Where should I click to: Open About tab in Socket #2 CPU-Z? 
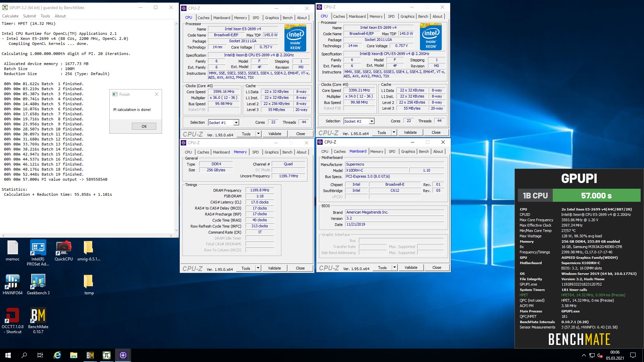437,16
